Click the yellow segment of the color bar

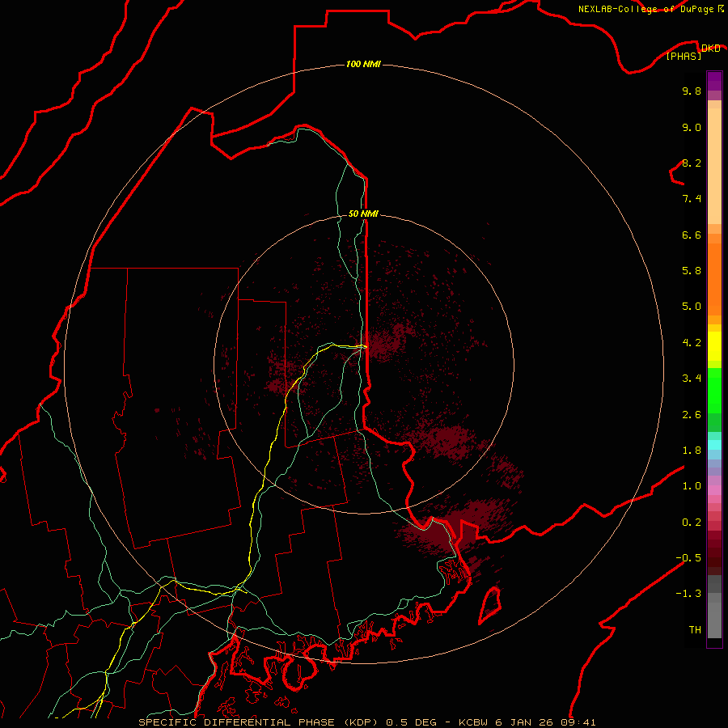pos(714,346)
